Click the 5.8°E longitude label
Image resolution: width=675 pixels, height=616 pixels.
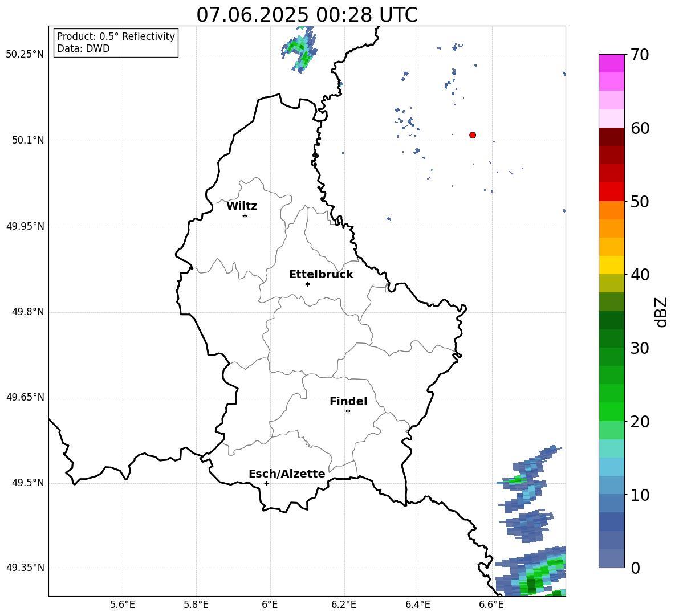click(x=196, y=605)
